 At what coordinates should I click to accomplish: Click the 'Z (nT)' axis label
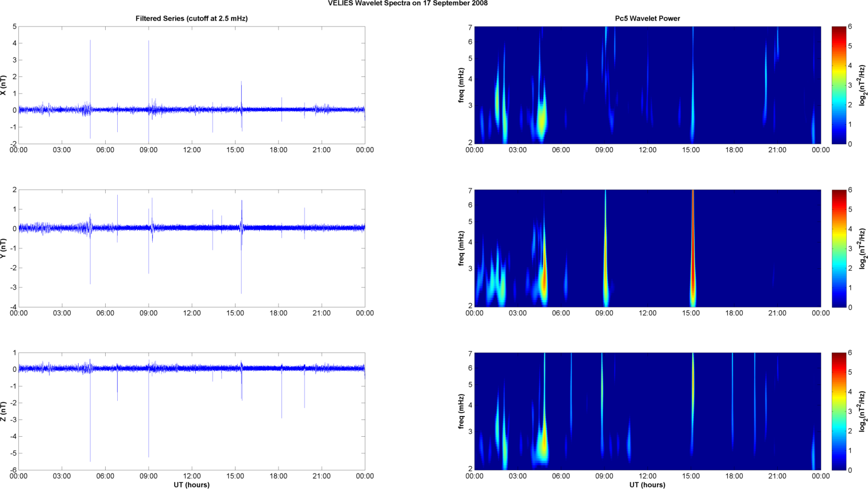pos(4,411)
